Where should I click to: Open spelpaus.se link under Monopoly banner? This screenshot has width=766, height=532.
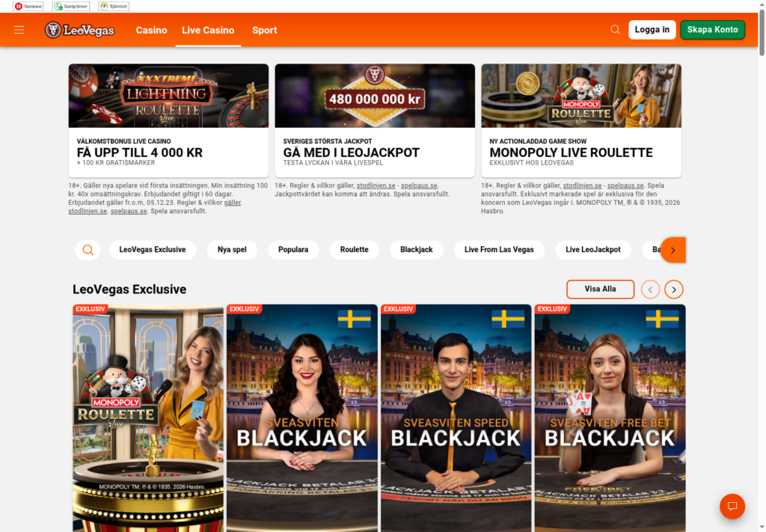coord(625,186)
